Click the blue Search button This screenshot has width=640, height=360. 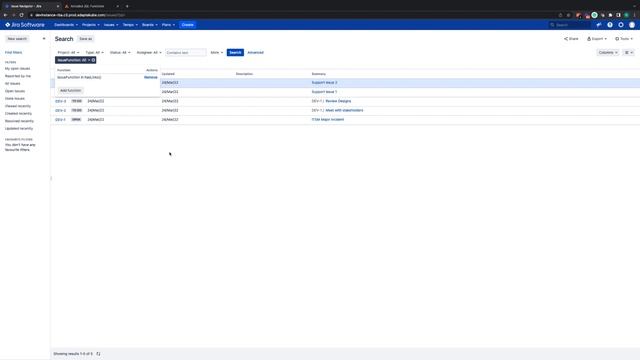coord(235,53)
